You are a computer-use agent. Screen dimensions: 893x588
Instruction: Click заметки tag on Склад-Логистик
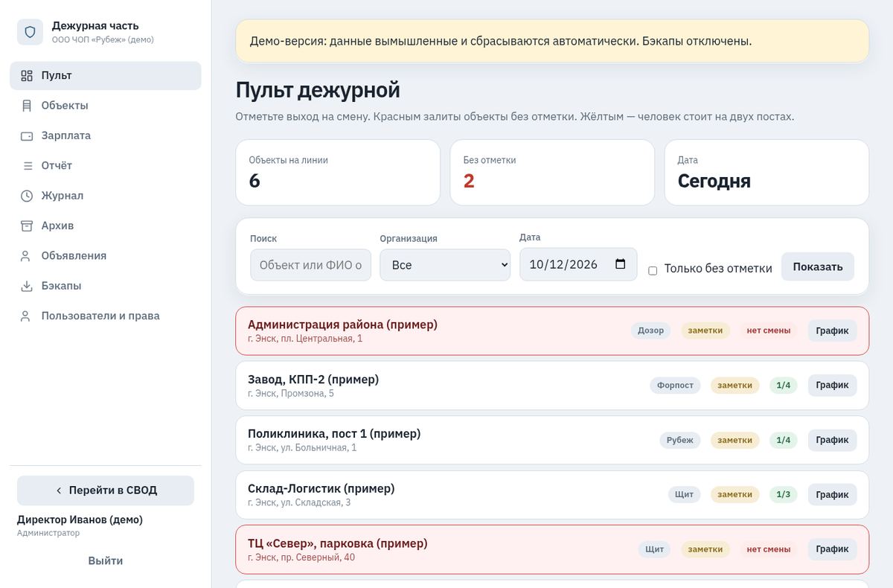[x=735, y=494]
